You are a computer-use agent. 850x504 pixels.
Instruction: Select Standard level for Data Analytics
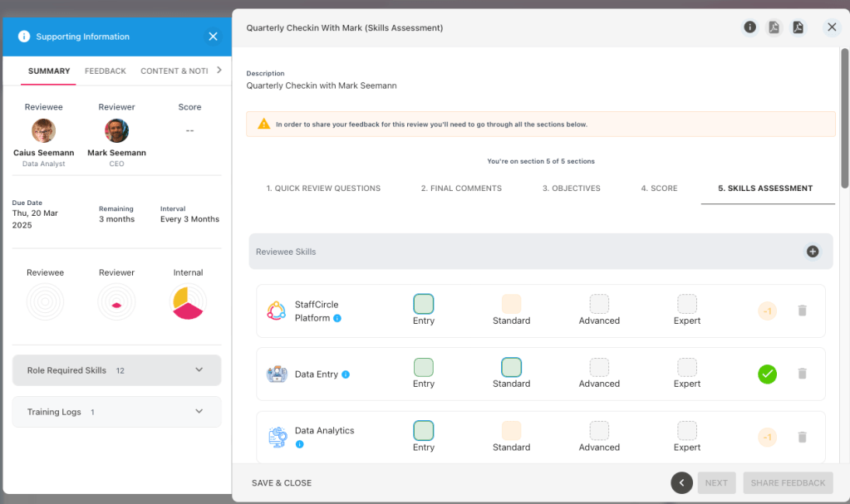pyautogui.click(x=511, y=430)
